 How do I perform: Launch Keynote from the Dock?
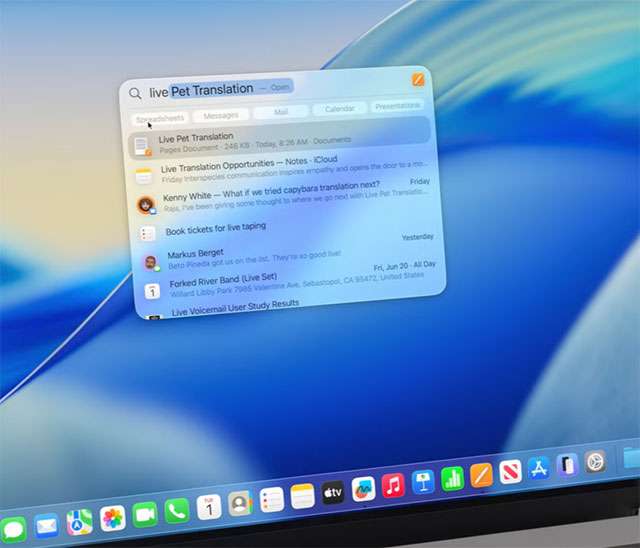point(423,482)
